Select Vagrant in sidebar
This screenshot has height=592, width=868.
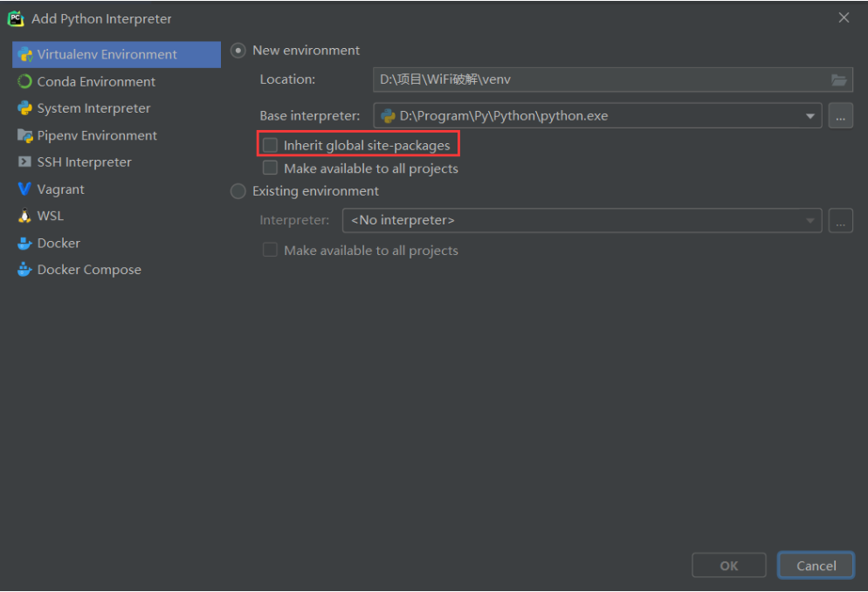pos(116,189)
